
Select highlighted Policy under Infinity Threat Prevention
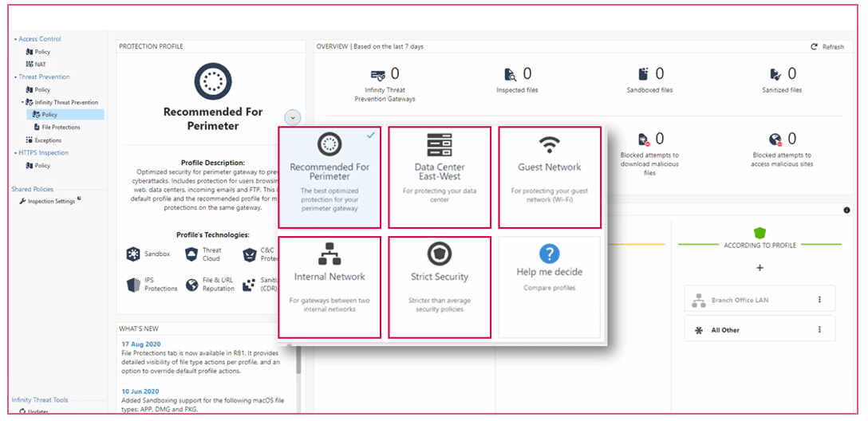(65, 115)
